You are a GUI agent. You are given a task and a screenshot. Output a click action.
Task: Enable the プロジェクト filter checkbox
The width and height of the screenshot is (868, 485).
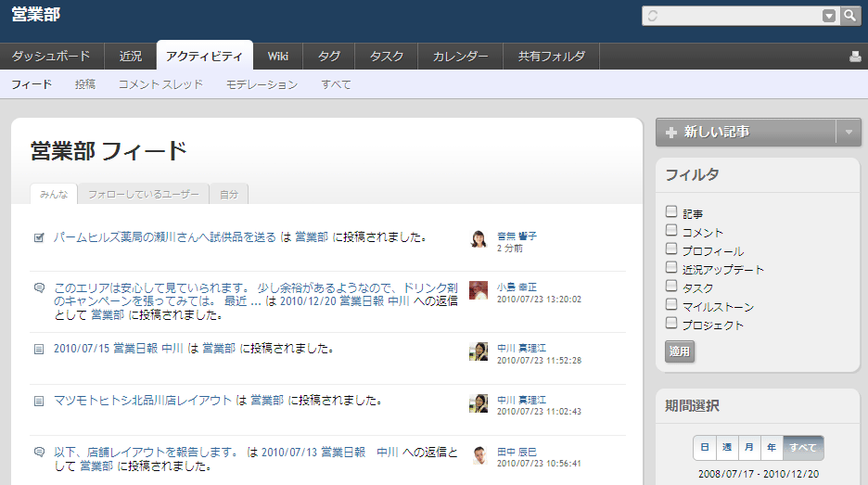pos(671,323)
